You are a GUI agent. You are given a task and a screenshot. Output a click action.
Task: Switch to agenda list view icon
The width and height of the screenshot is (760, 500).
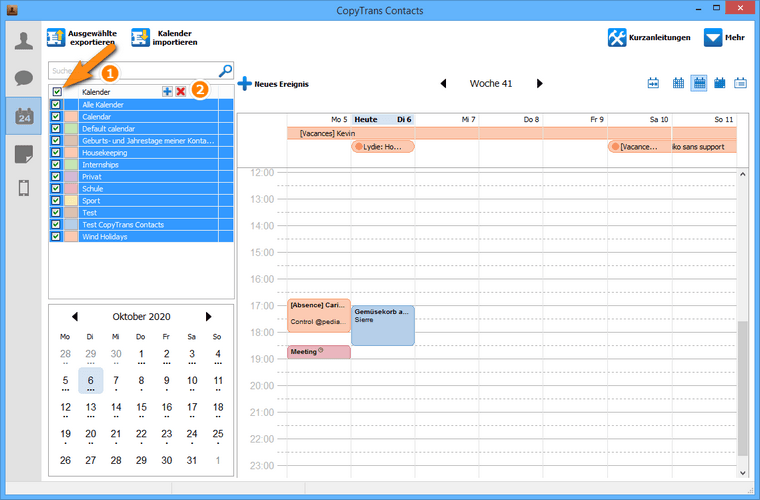(740, 83)
